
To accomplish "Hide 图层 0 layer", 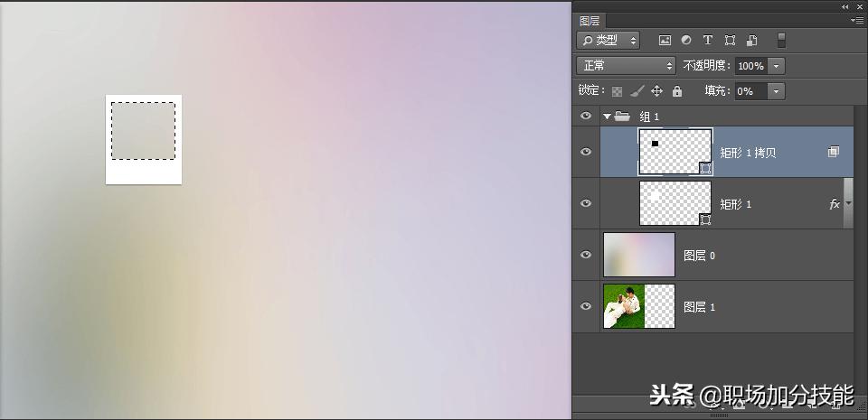I will tap(586, 255).
